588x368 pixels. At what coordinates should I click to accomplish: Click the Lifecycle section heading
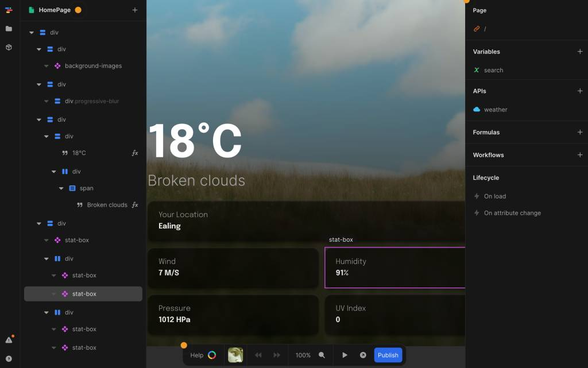pos(486,177)
